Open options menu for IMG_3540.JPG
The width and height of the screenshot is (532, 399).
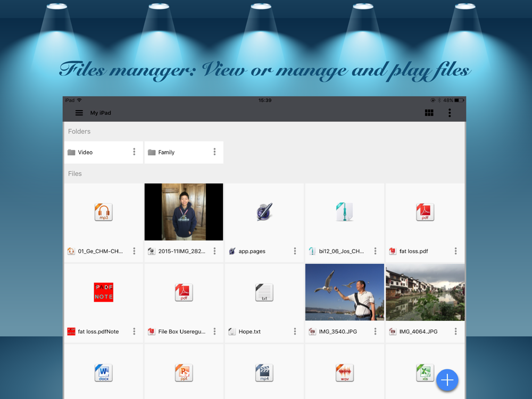pyautogui.click(x=375, y=331)
